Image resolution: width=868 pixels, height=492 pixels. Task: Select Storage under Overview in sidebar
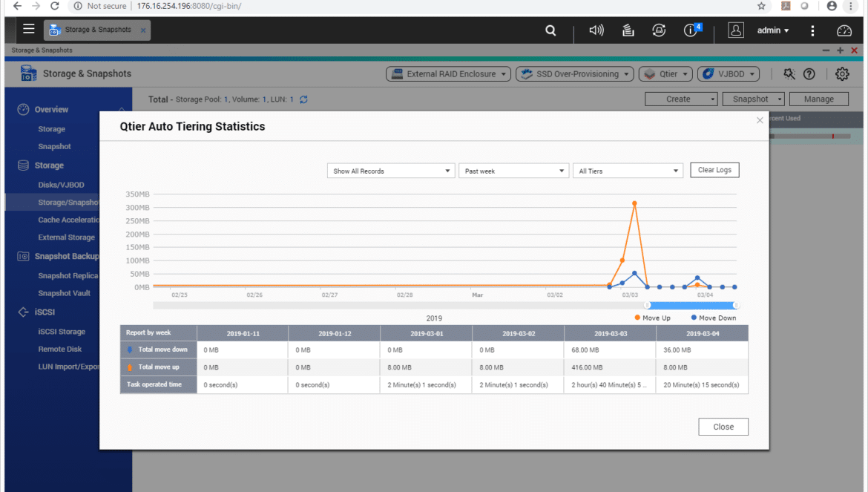click(51, 129)
